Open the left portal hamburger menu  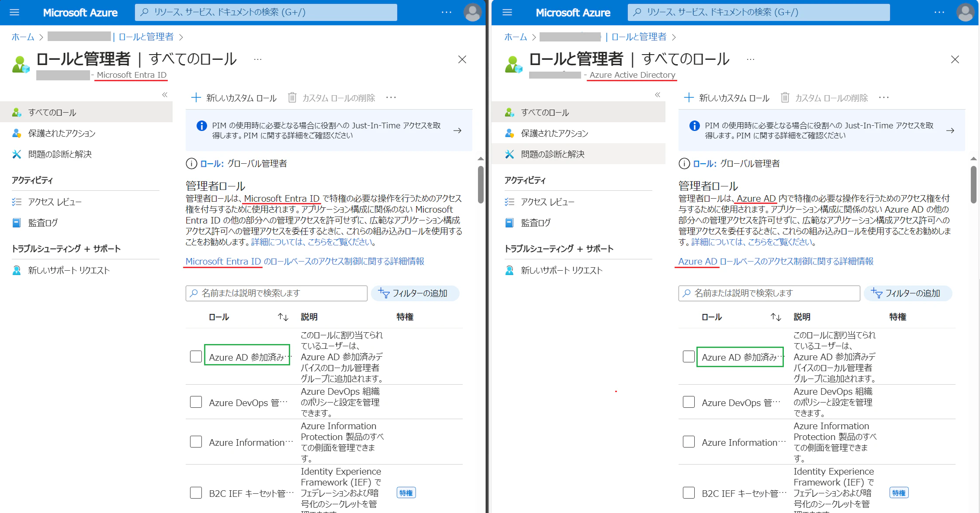[14, 12]
